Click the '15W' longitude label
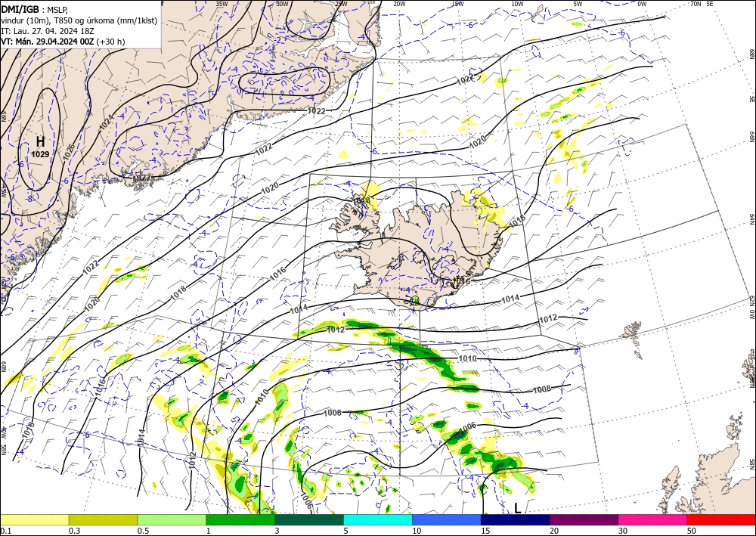 point(457,4)
